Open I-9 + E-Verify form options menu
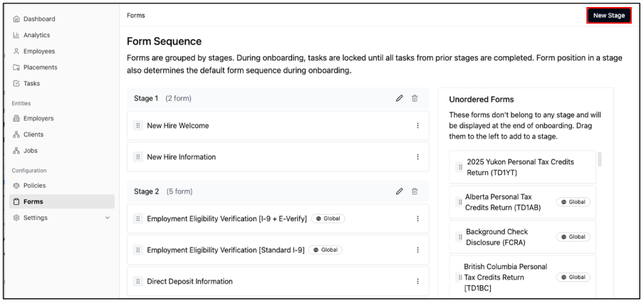The width and height of the screenshot is (644, 303). [417, 218]
